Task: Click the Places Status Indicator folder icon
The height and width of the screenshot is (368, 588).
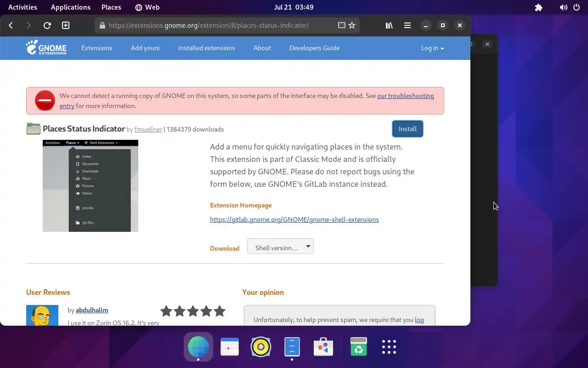Action: click(34, 129)
